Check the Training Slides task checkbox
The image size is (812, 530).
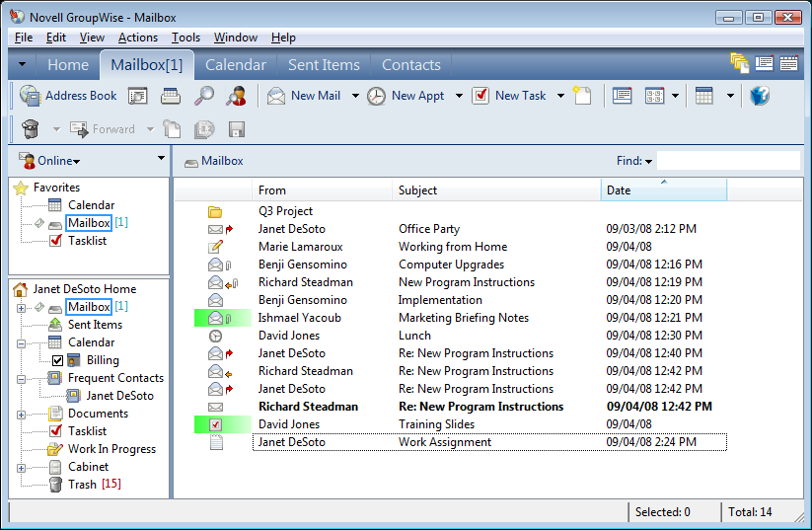pos(215,424)
